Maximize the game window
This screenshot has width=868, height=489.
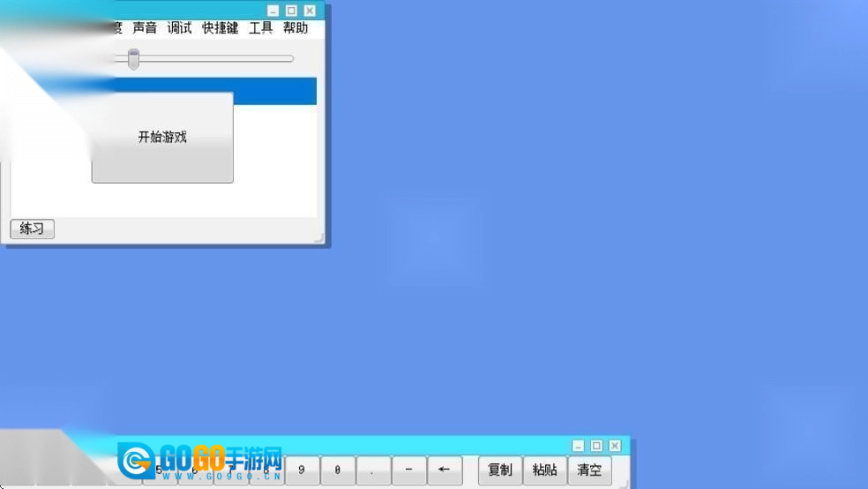point(291,11)
